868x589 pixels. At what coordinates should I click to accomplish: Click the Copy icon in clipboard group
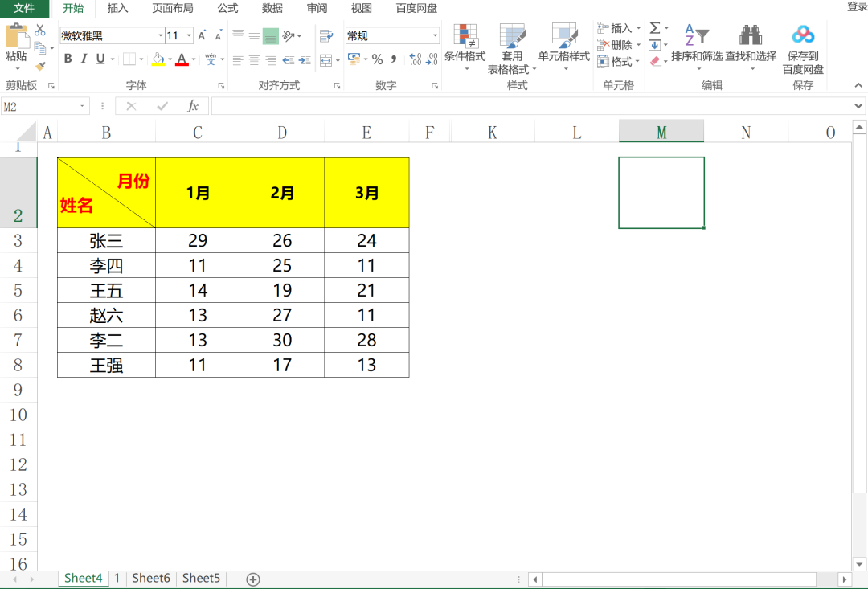pos(40,48)
